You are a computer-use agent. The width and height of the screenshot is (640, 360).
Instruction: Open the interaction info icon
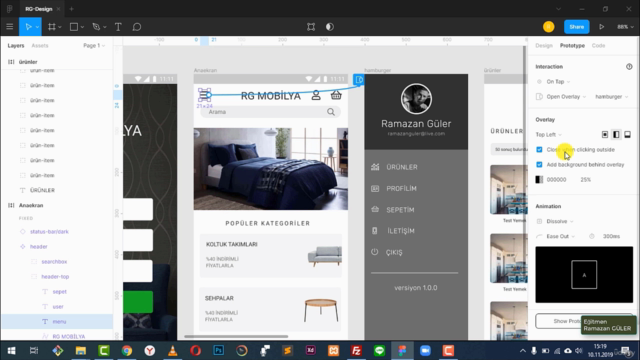coord(629,67)
